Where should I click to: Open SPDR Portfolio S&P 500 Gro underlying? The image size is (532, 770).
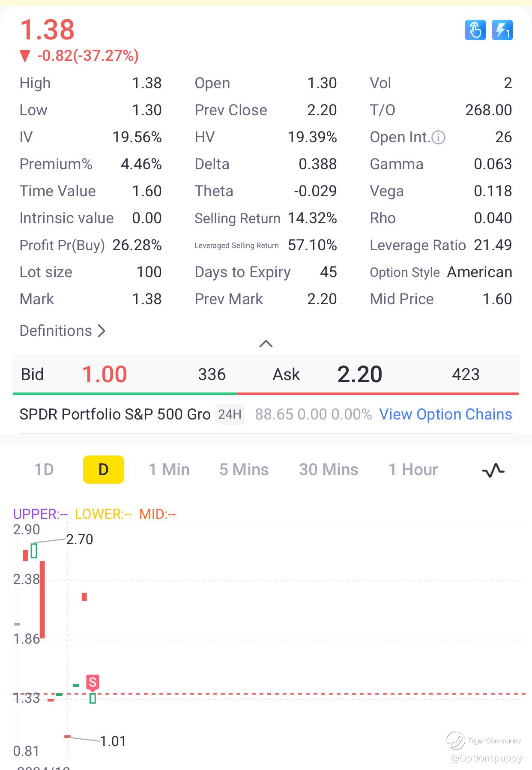click(x=115, y=414)
